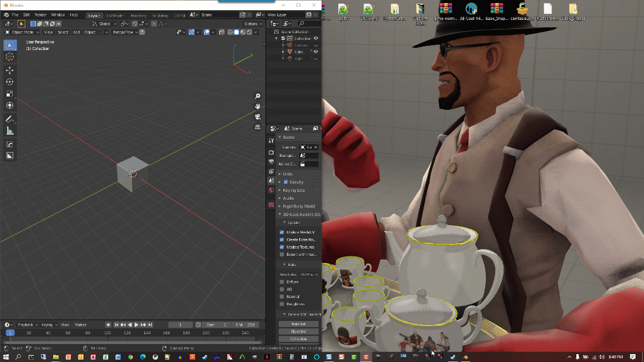Select the Rotate tool

(x=10, y=82)
